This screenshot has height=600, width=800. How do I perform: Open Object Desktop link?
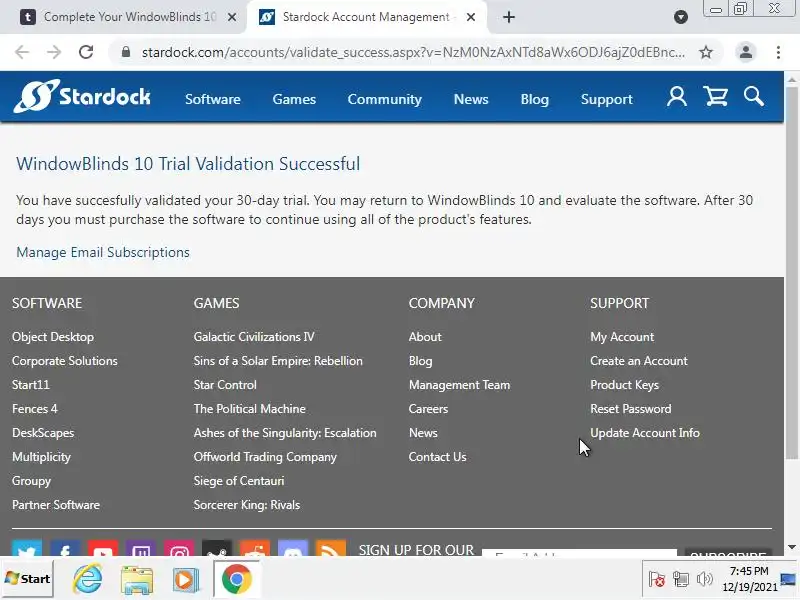tap(53, 337)
